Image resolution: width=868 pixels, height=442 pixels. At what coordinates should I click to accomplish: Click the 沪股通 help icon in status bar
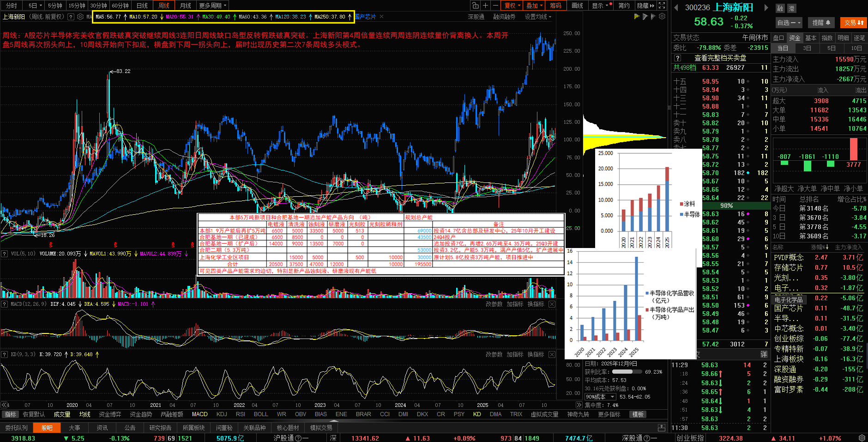point(298,438)
